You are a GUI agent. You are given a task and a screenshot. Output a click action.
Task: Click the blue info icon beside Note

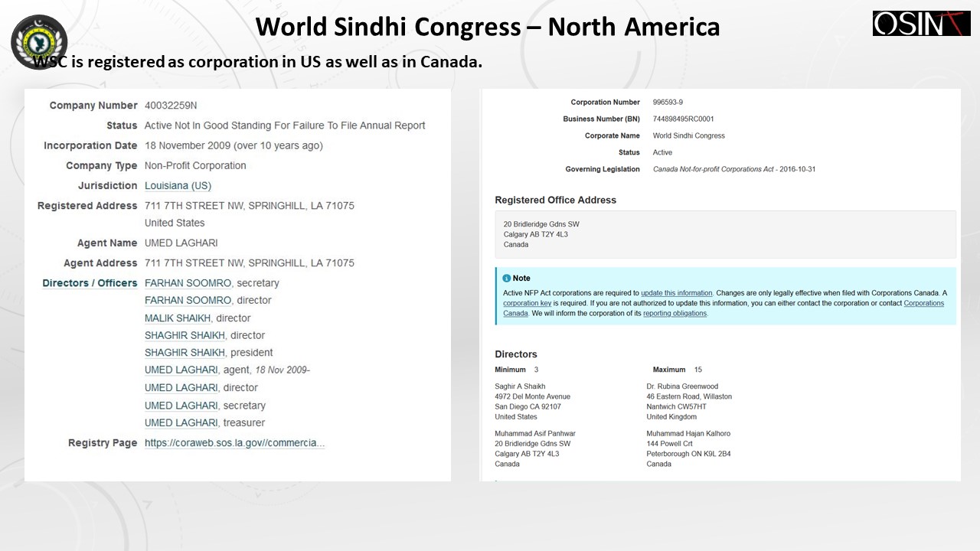point(507,278)
